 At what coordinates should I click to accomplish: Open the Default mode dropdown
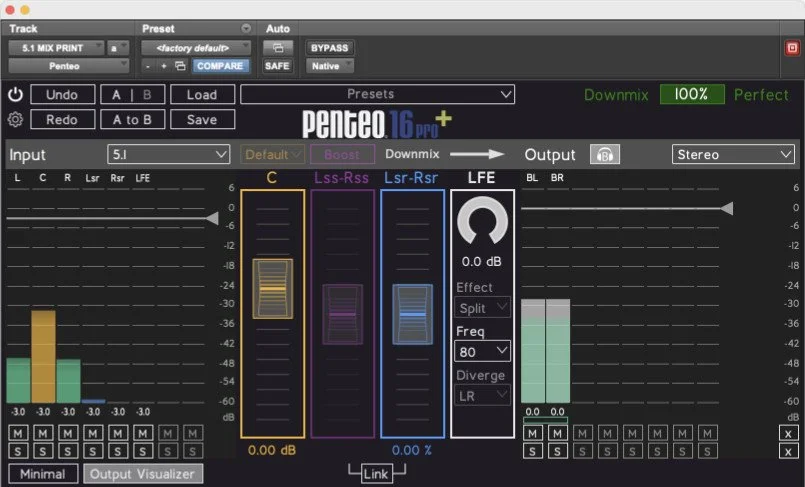272,154
